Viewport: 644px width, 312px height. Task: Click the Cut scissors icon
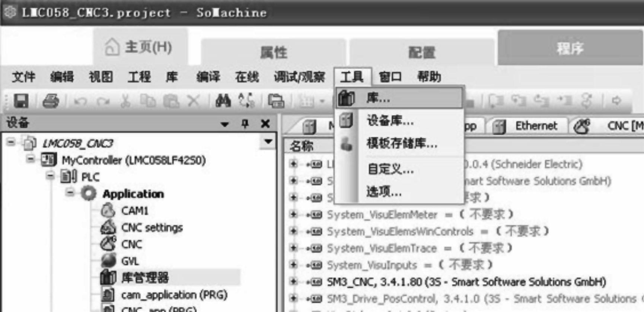point(126,101)
